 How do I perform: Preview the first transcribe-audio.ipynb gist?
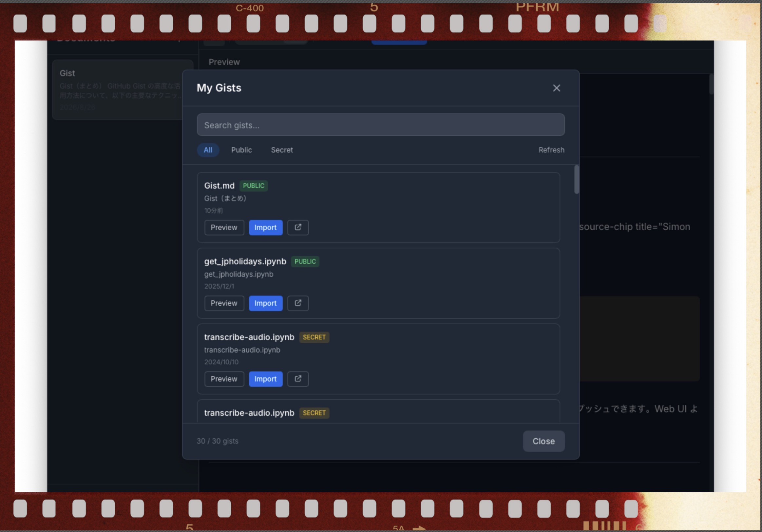(224, 379)
